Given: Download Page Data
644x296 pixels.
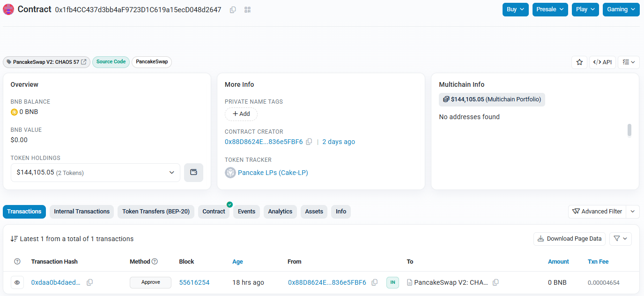Looking at the screenshot, I should (x=570, y=239).
